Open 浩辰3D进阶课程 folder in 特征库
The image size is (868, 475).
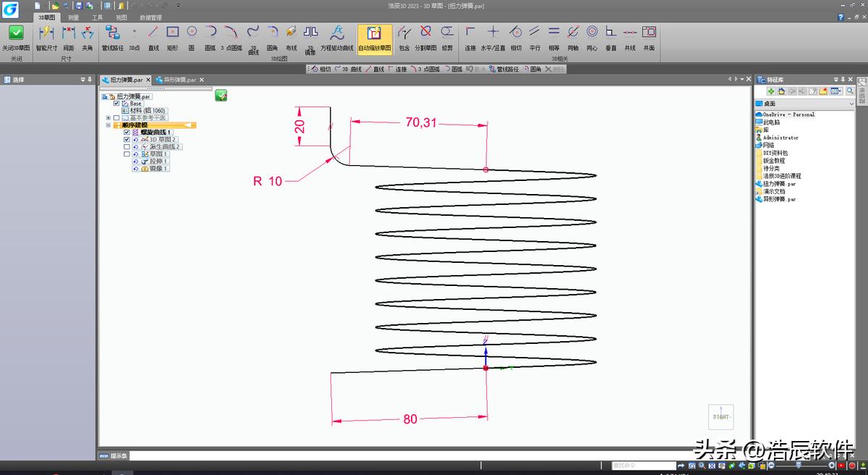point(778,176)
